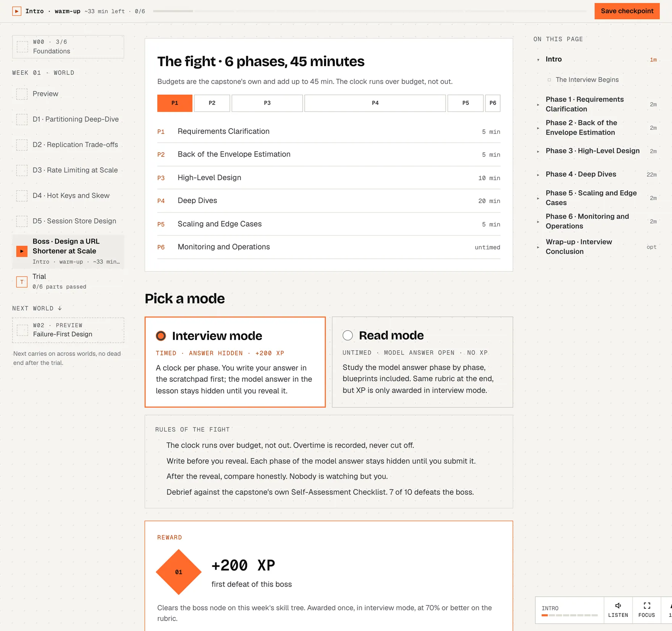The width and height of the screenshot is (672, 631).
Task: Collapse the Intro section in On This Page
Action: click(x=538, y=60)
